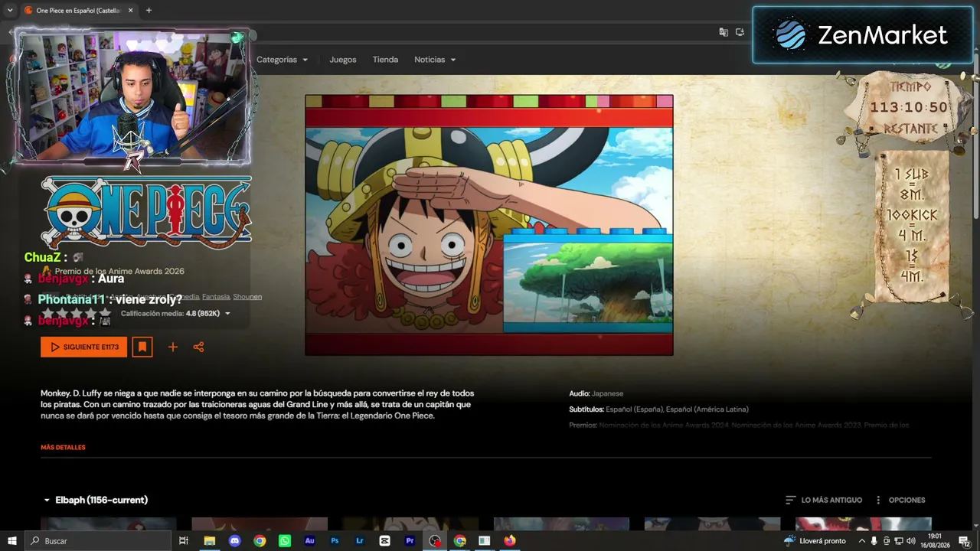The height and width of the screenshot is (551, 980).
Task: Open the notification center with 12 notifications
Action: 965,541
